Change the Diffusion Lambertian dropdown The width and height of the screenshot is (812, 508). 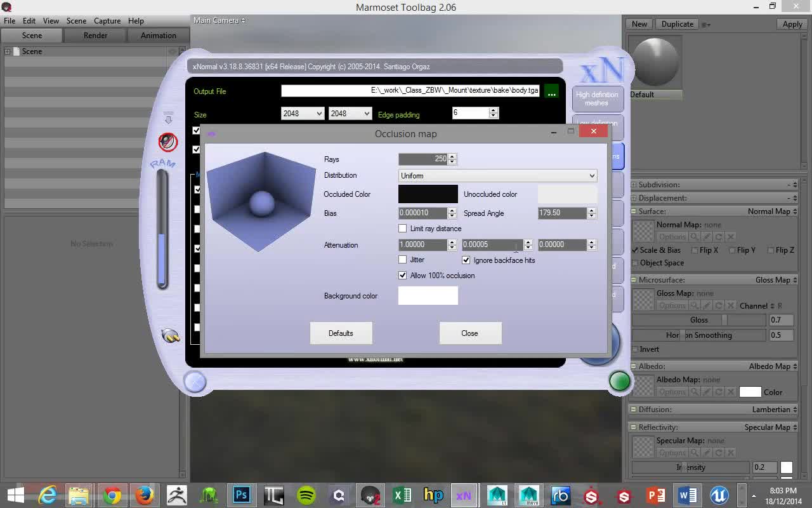click(775, 410)
